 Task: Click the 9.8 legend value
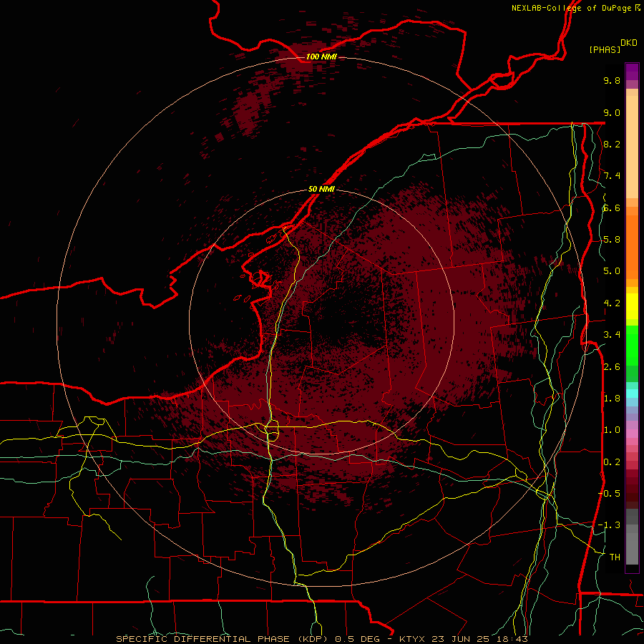612,80
